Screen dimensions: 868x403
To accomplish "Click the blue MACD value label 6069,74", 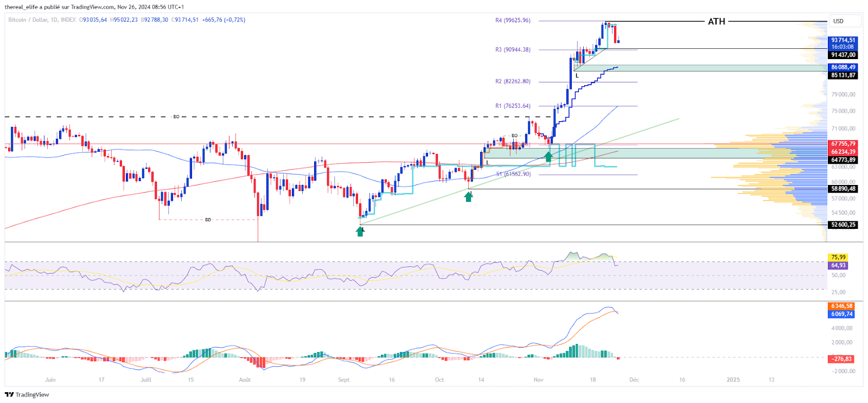I will coord(842,315).
